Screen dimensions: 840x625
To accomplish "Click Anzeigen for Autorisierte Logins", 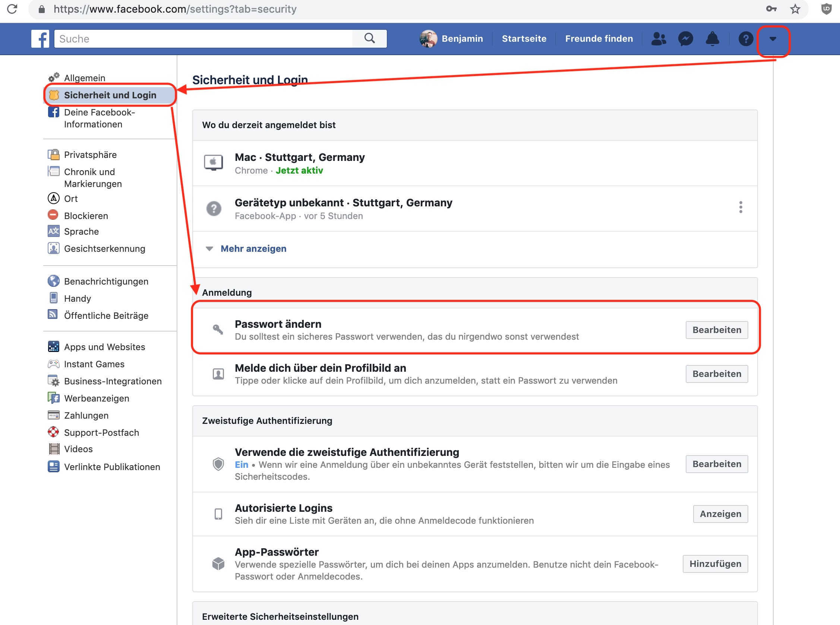I will [720, 514].
